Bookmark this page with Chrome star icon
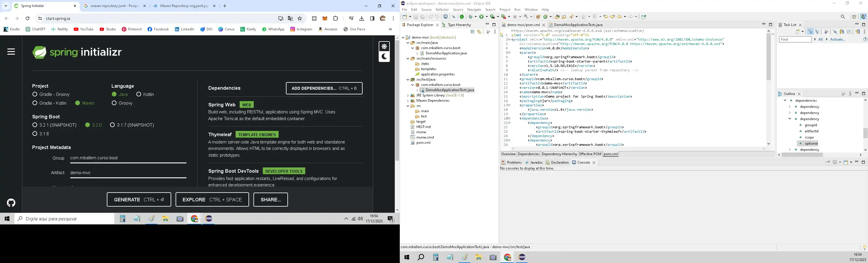868x263 pixels. pos(300,18)
